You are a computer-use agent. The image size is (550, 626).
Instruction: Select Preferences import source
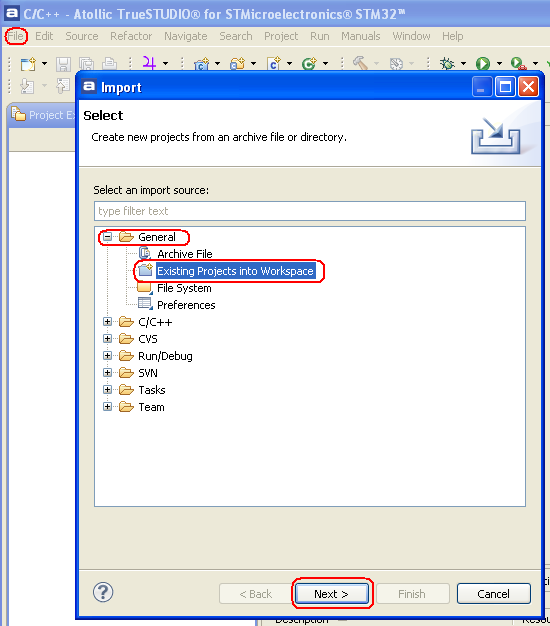click(186, 305)
